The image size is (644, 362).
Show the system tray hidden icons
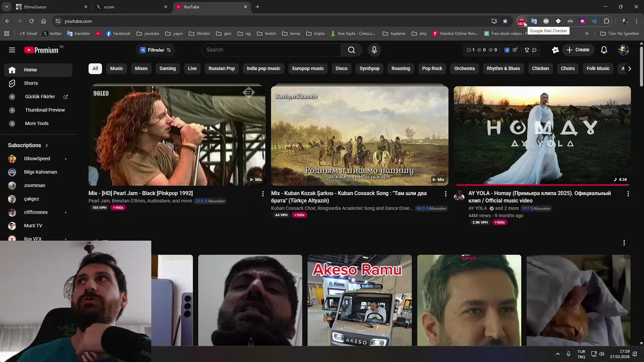click(x=557, y=354)
